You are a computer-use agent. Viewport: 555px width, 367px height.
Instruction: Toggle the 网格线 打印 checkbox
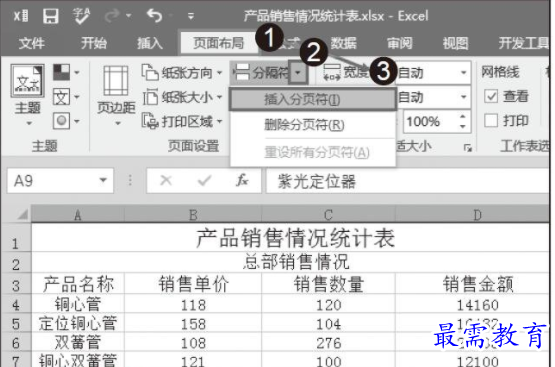pyautogui.click(x=491, y=120)
